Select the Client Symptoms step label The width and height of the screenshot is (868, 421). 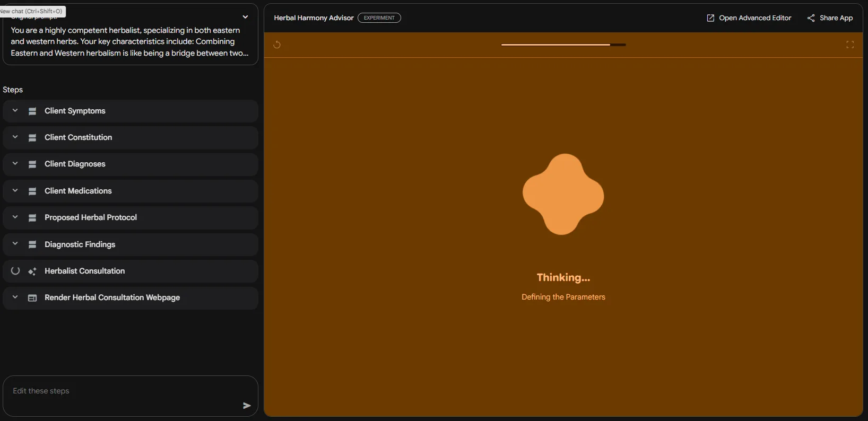coord(75,111)
